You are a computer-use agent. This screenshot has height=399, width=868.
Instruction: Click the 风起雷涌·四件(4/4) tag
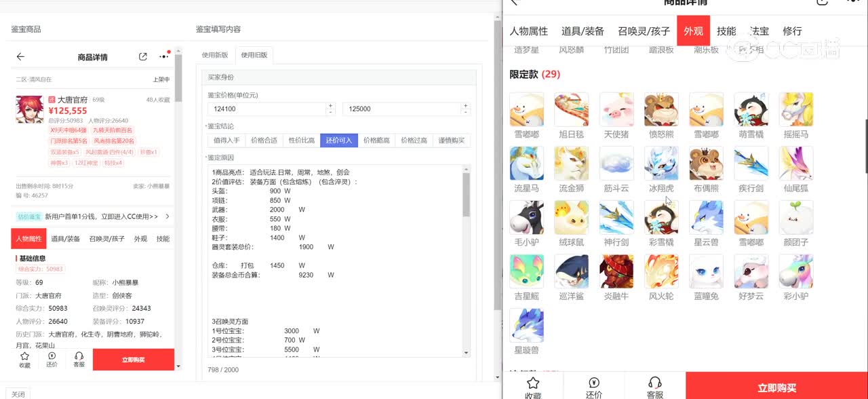(108, 152)
